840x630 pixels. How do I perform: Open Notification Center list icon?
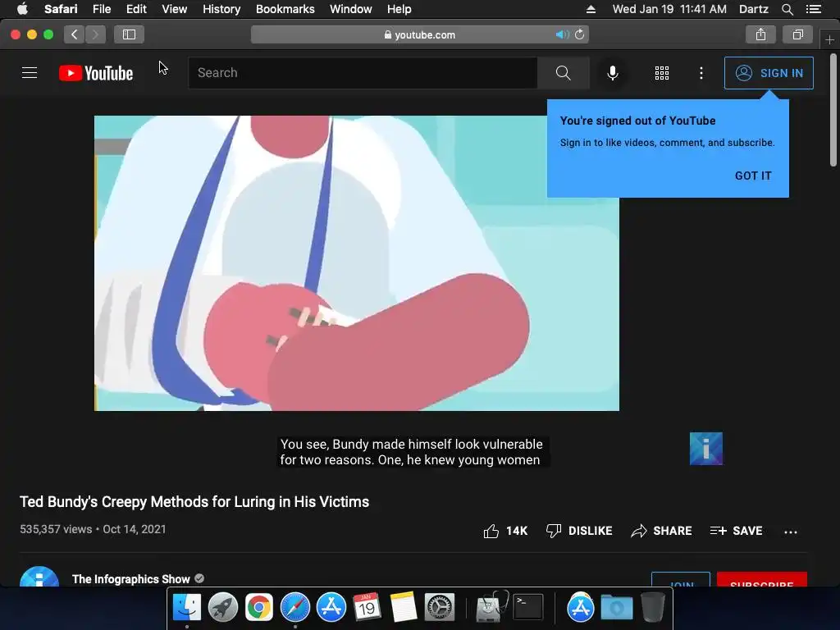(814, 9)
